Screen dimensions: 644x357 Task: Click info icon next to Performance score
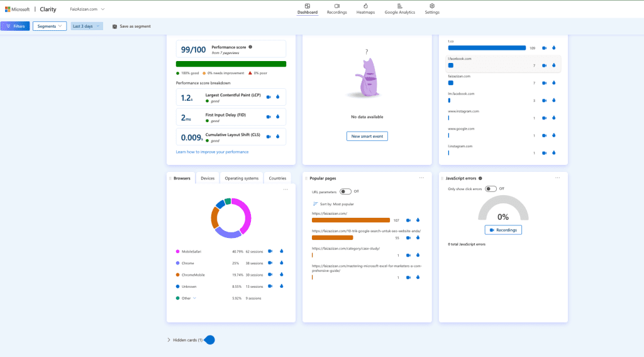pos(250,47)
